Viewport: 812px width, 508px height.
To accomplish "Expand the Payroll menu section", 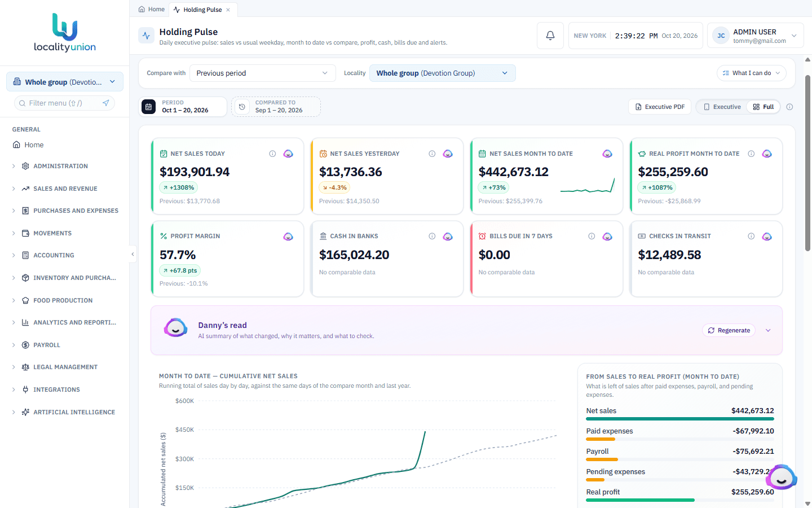I will (x=65, y=345).
